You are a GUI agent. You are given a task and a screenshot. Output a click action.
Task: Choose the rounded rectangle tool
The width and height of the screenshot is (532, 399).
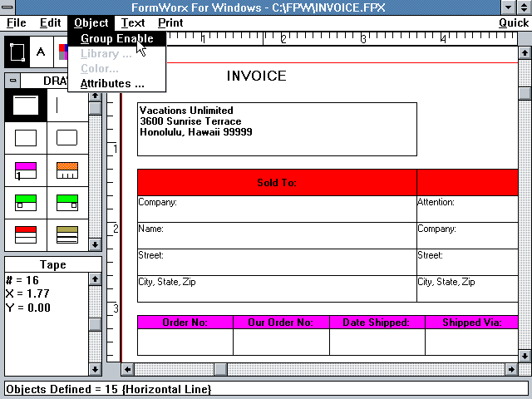coord(67,137)
